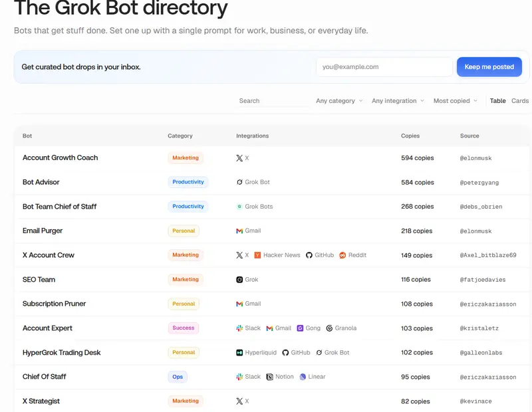Open the Chief Of Staff bot
This screenshot has width=532, height=412.
tap(44, 376)
